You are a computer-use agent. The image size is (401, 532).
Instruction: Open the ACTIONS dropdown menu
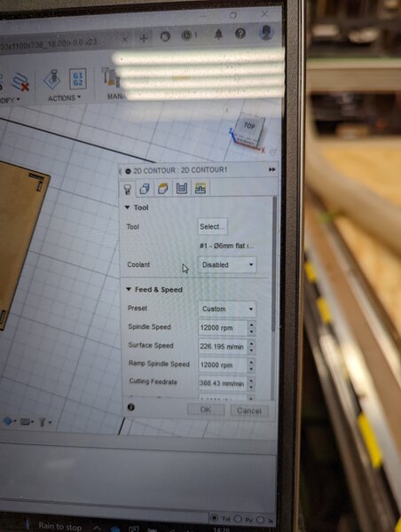click(x=65, y=98)
